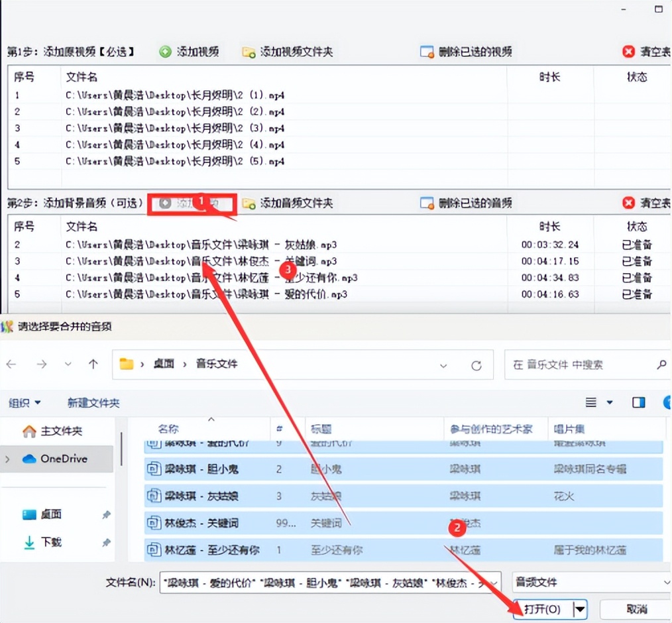Toggle the preview pane icon

coord(639,402)
